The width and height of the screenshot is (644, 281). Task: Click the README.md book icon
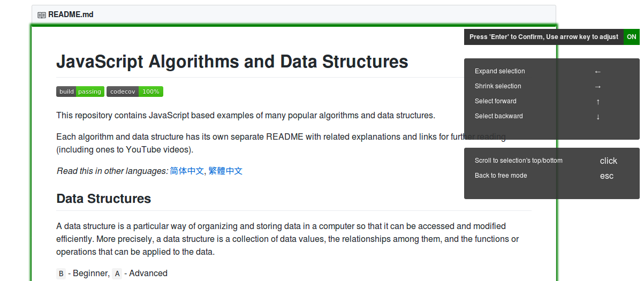pos(42,15)
